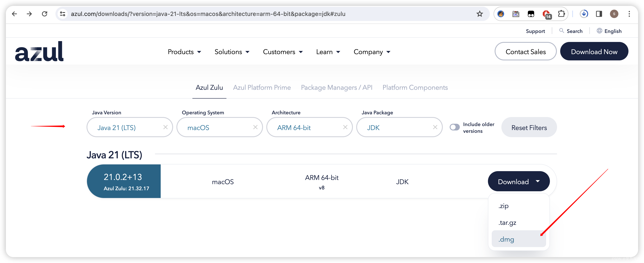
Task: Switch to Package Managers / API tab
Action: click(x=336, y=88)
